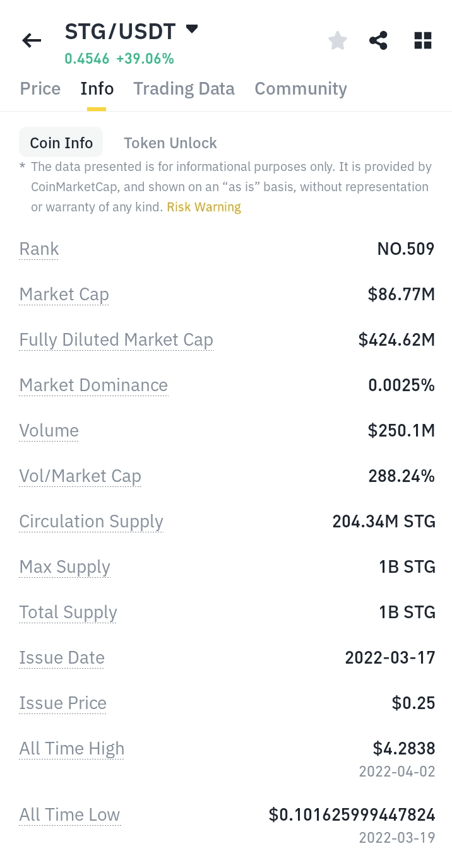Tap the Vol/Market Cap label

[x=80, y=476]
